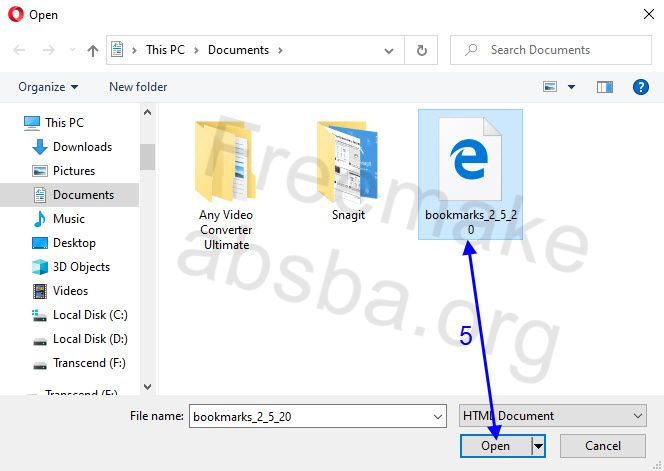Image resolution: width=664 pixels, height=471 pixels.
Task: Click the 'Any Video Converter Ultimate' label
Action: (x=226, y=230)
